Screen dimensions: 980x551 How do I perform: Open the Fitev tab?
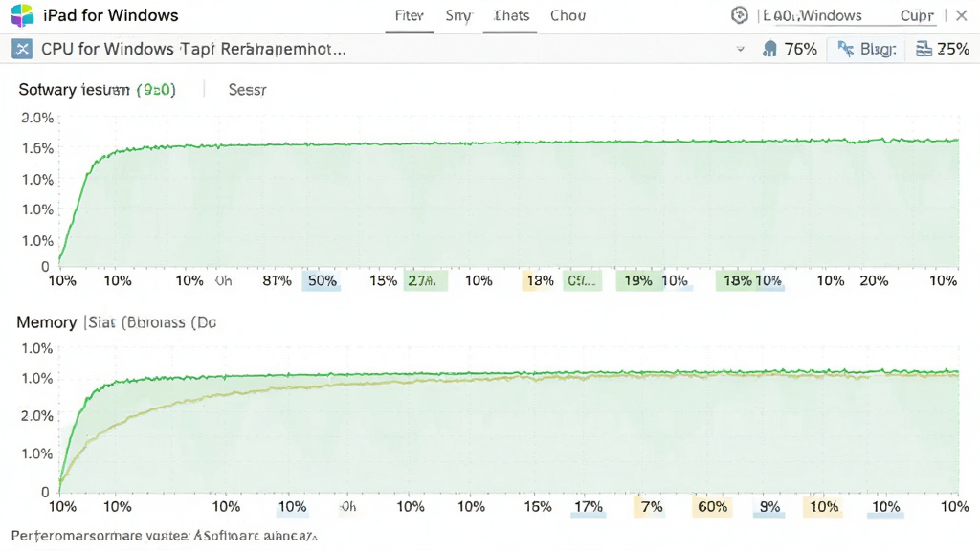click(410, 15)
